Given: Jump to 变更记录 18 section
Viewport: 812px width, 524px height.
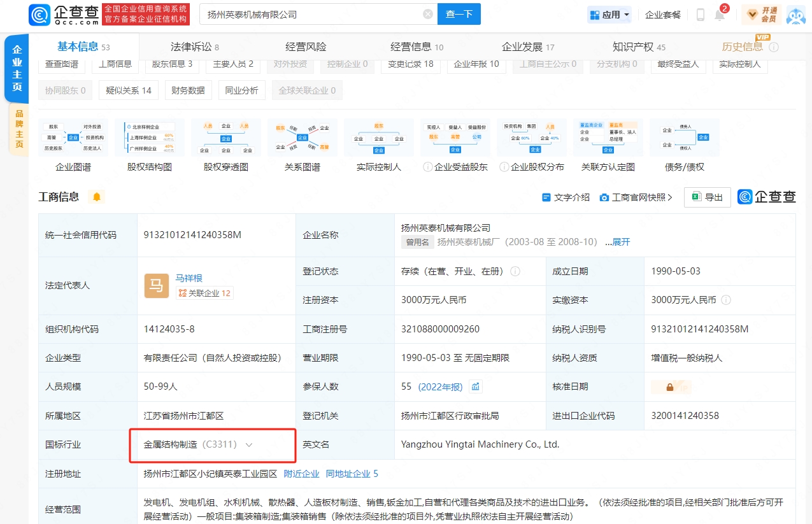Looking at the screenshot, I should click(x=411, y=64).
